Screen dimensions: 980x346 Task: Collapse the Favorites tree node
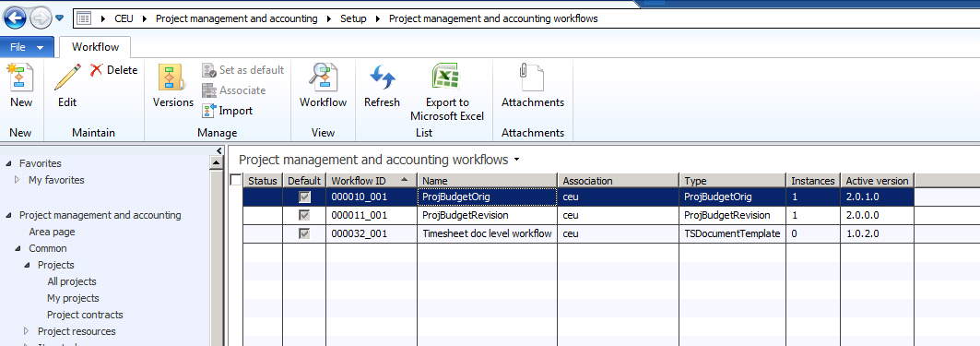pos(8,163)
